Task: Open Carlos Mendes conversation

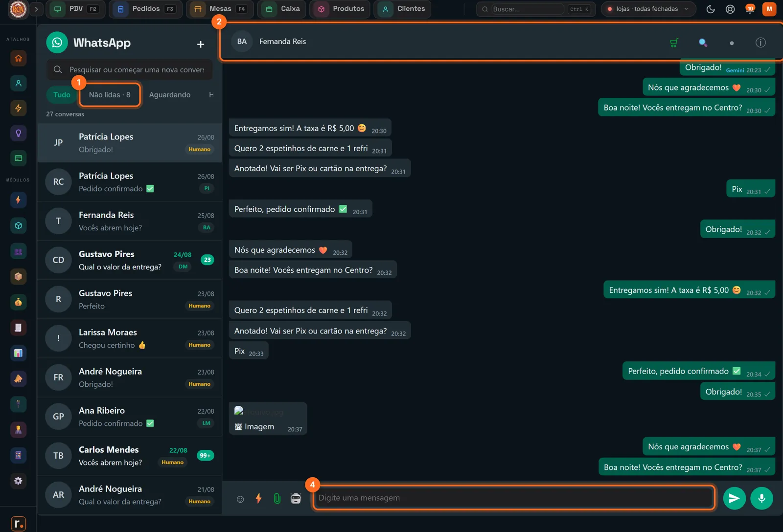Action: [x=130, y=456]
